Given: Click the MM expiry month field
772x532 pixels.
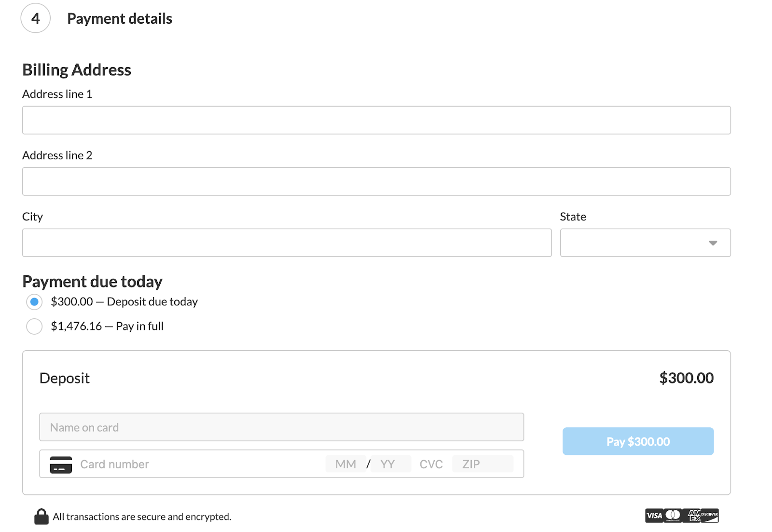Looking at the screenshot, I should pyautogui.click(x=345, y=464).
